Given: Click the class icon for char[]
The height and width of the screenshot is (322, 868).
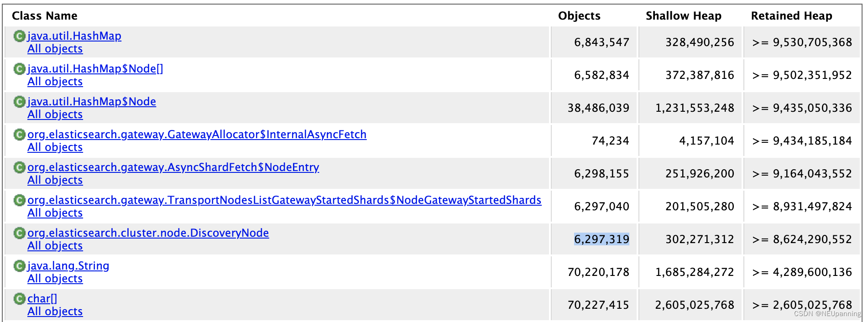Looking at the screenshot, I should 19,299.
